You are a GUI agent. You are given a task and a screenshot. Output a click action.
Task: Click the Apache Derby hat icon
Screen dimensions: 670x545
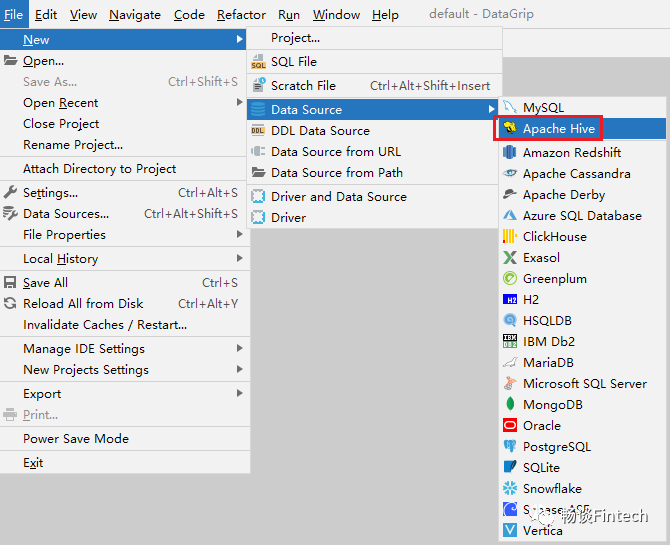[x=509, y=194]
